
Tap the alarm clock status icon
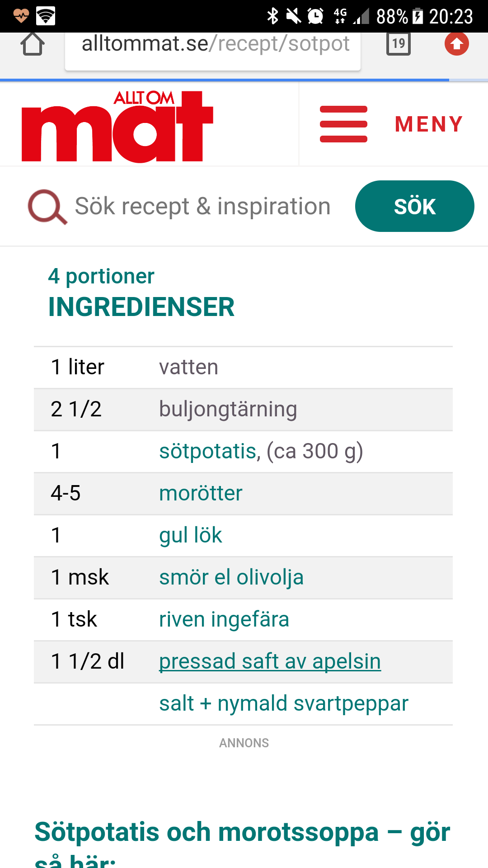point(315,16)
